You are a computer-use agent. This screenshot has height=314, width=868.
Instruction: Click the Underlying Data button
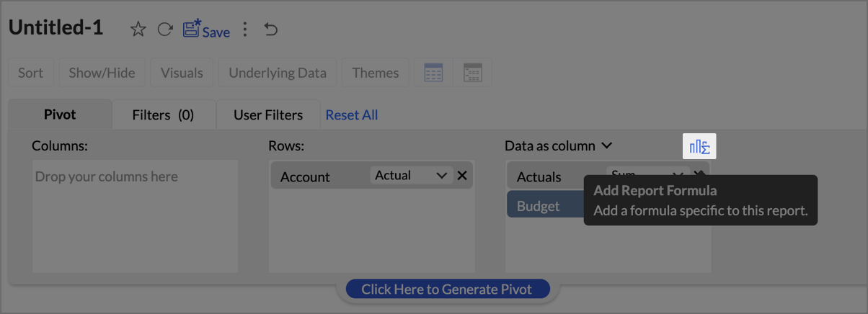click(278, 73)
